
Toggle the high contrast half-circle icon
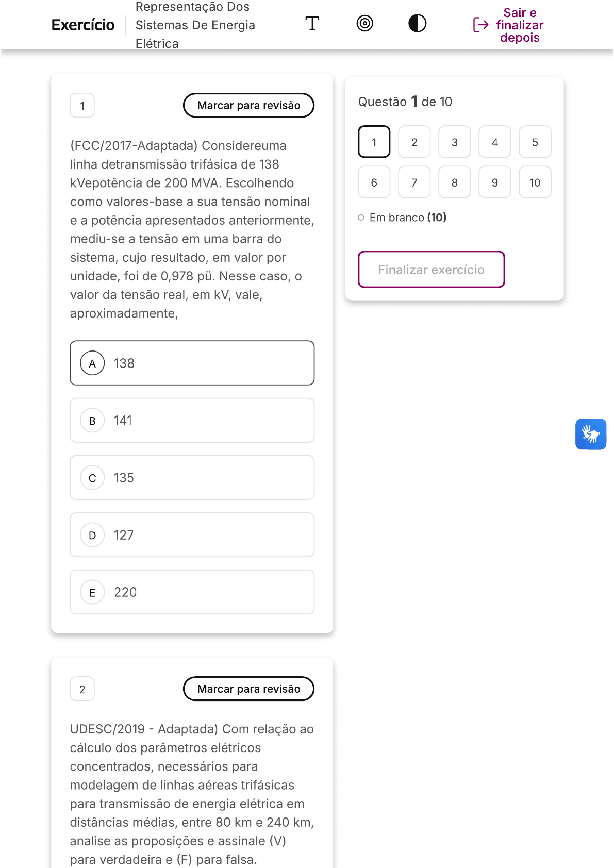[417, 24]
